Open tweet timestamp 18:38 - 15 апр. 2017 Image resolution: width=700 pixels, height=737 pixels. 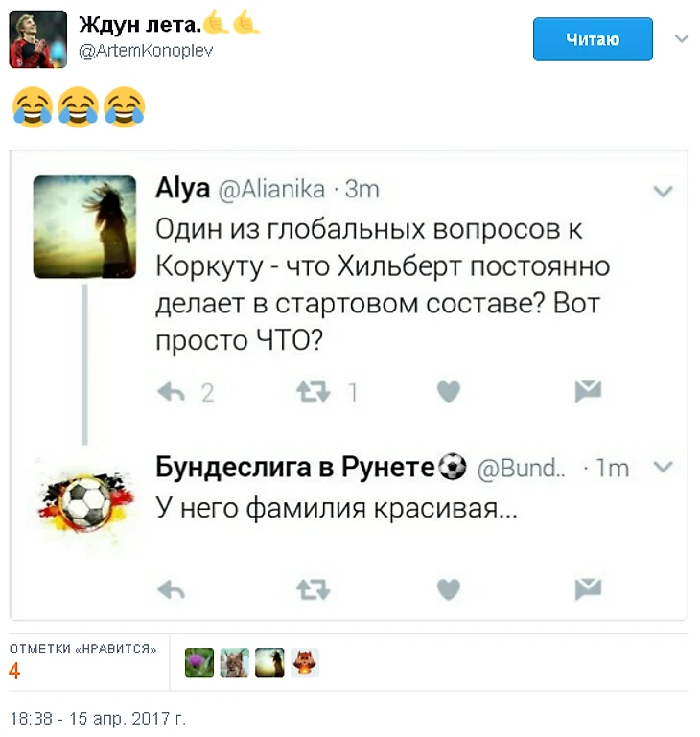point(98,718)
